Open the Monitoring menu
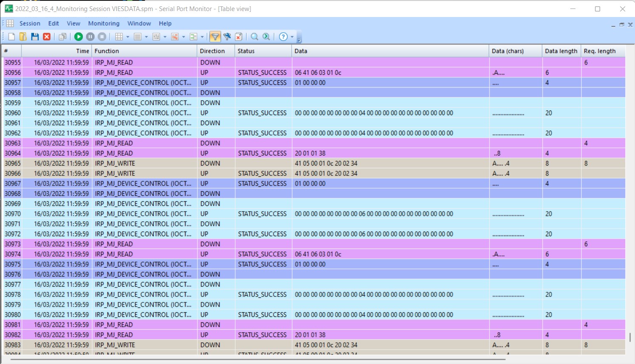 coord(104,23)
